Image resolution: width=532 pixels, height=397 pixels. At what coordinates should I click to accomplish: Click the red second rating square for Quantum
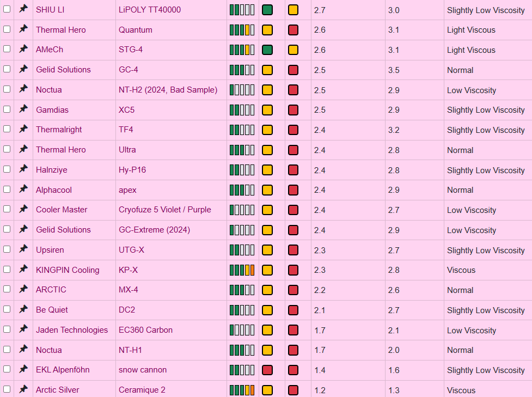point(293,30)
